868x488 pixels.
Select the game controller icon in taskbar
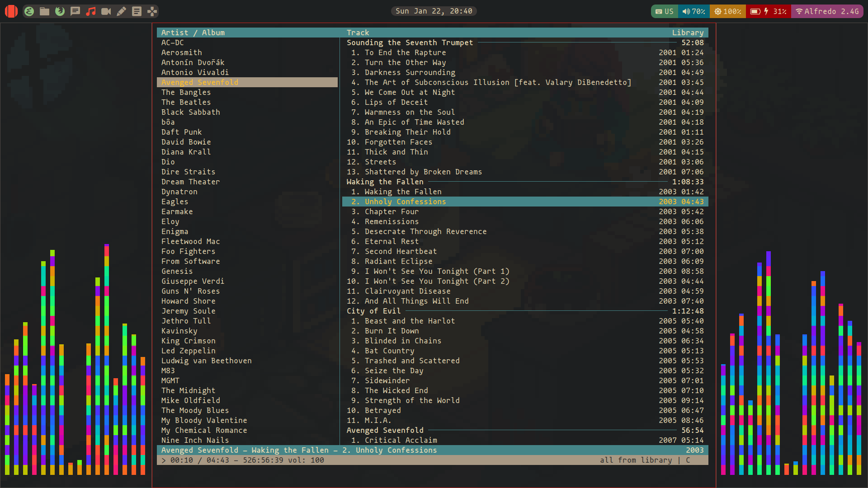click(151, 11)
